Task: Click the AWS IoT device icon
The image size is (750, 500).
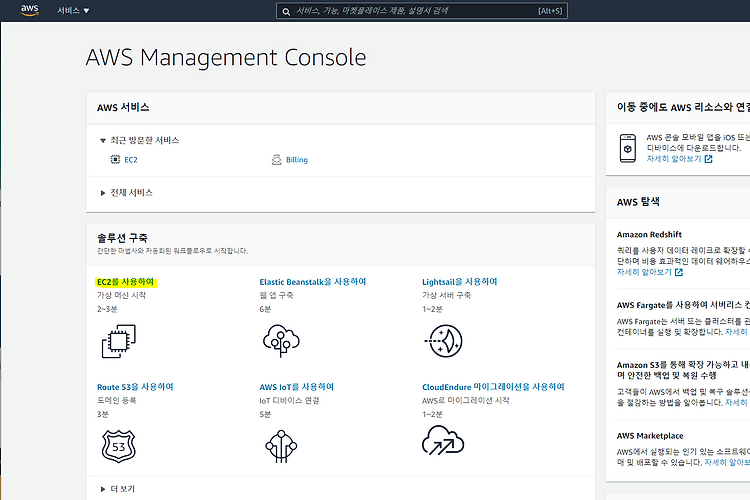Action: pos(281,446)
